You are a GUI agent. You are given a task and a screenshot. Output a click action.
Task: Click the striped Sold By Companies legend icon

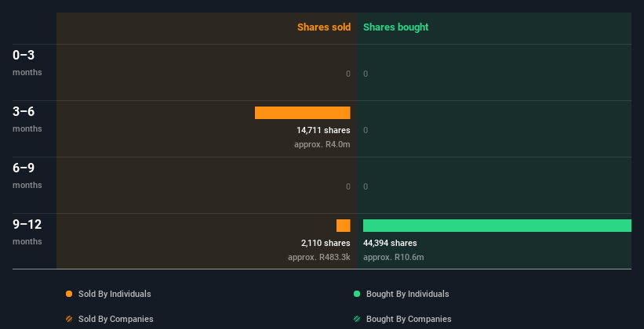tap(69, 319)
